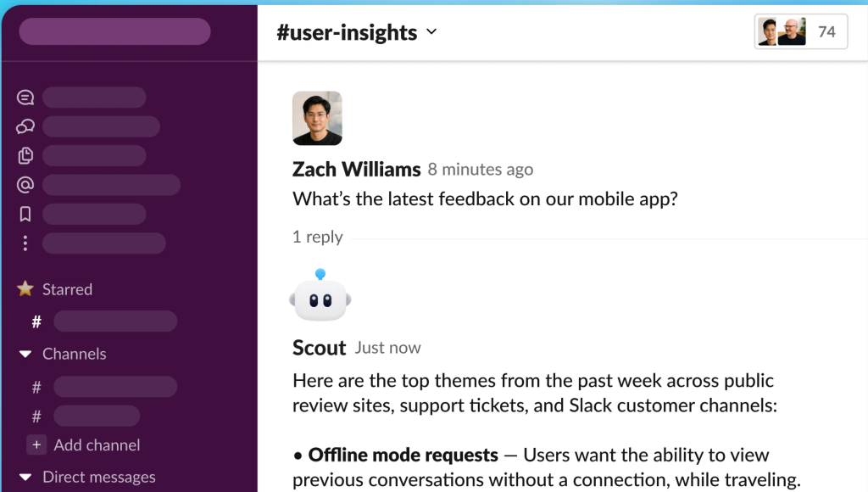This screenshot has width=868, height=492.
Task: Select the hash icon under Starred
Action: click(x=36, y=321)
